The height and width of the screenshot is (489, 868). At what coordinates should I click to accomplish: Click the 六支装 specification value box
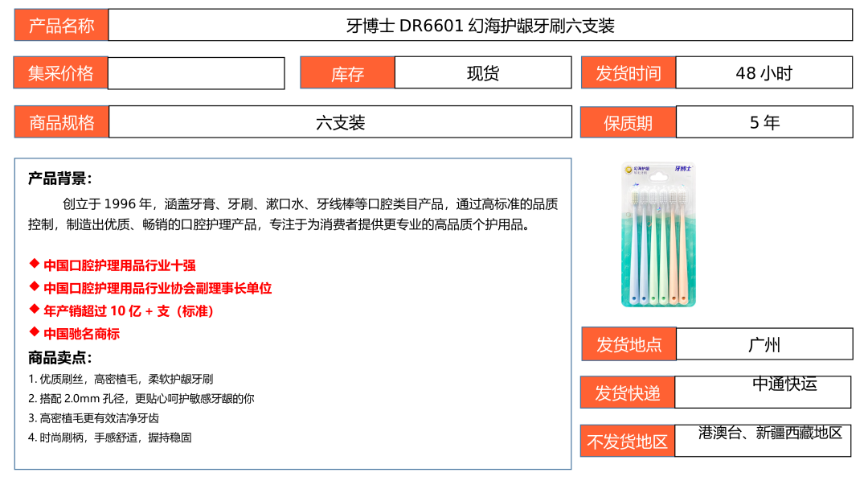pyautogui.click(x=340, y=122)
